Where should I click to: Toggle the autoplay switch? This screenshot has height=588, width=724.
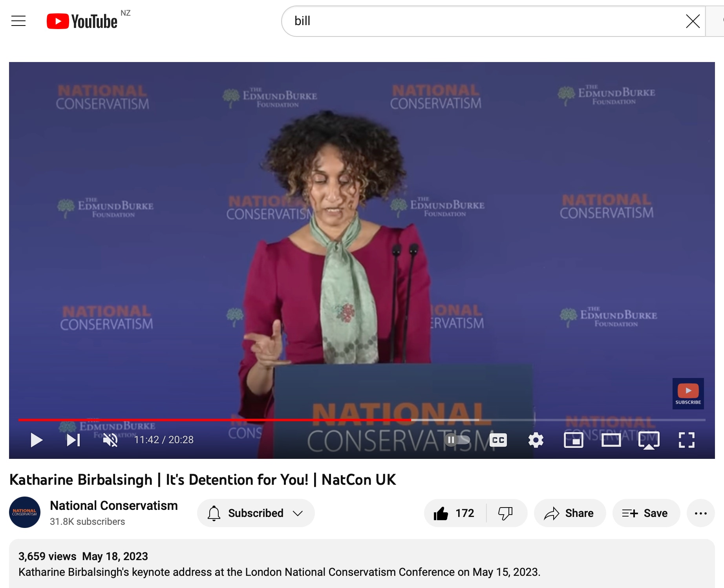457,440
